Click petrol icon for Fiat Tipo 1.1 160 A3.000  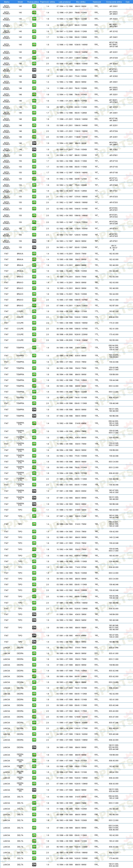(x=34, y=510)
